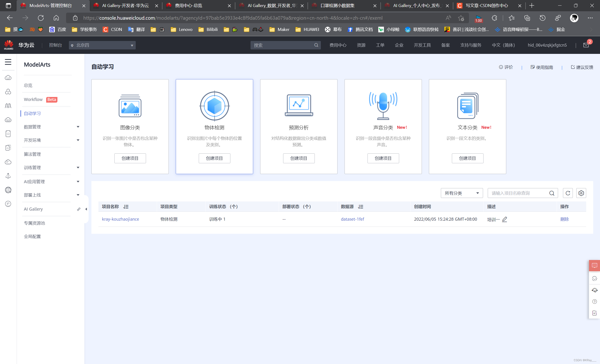Sort by project name column icon

pyautogui.click(x=126, y=207)
